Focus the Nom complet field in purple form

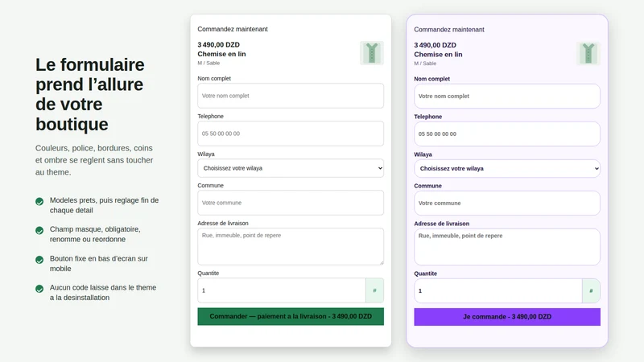(x=507, y=96)
